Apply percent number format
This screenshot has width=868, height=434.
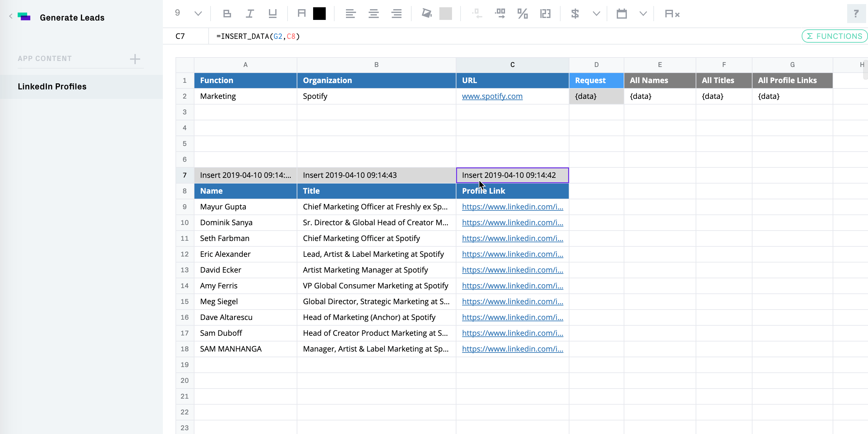(522, 14)
